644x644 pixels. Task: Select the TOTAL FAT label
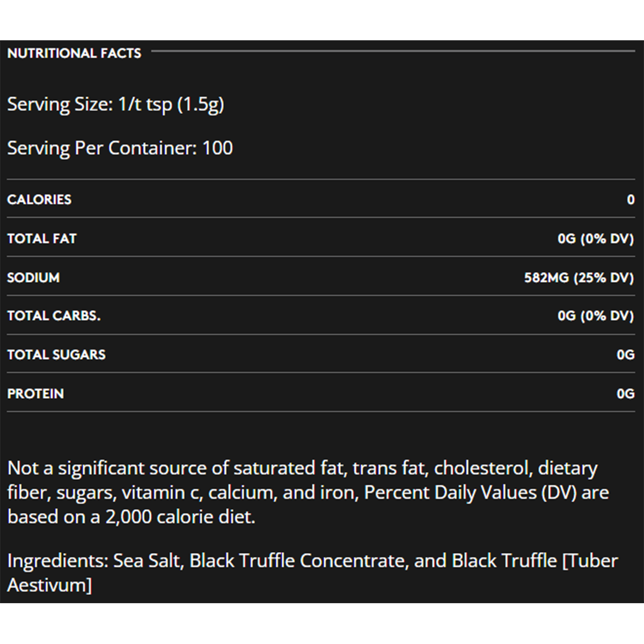tap(42, 238)
